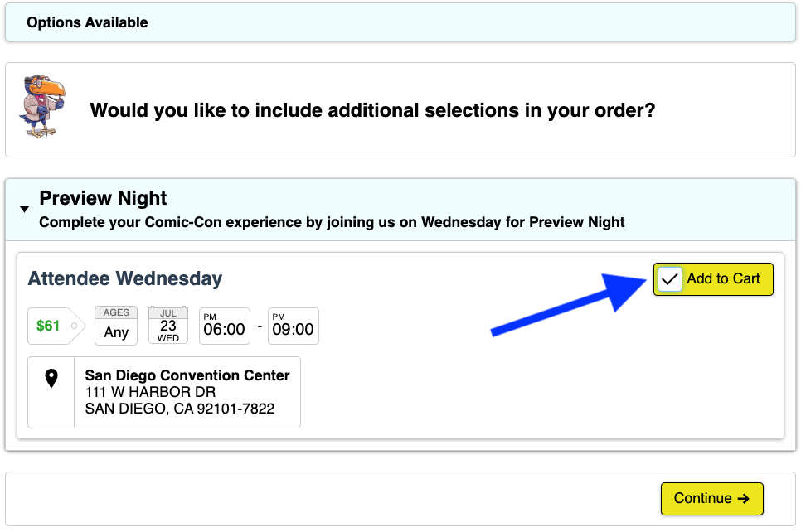801x532 pixels.
Task: Click the additional selections question heading
Action: pyautogui.click(x=372, y=110)
